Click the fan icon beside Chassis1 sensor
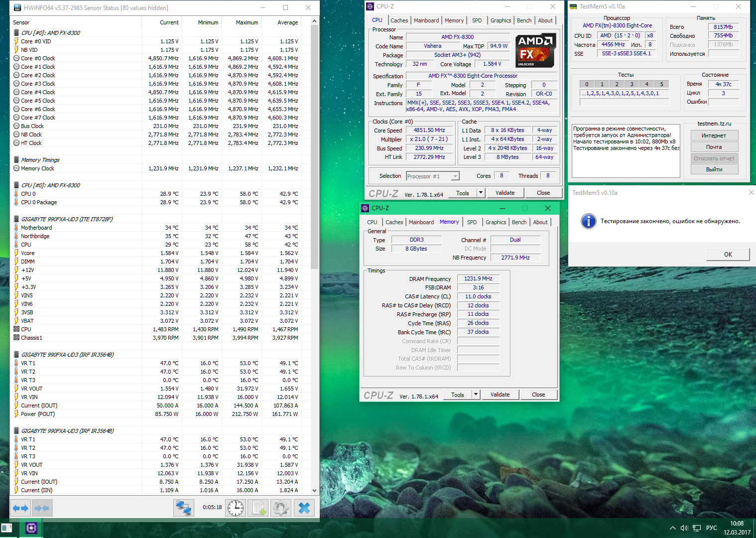756x538 pixels. click(16, 338)
